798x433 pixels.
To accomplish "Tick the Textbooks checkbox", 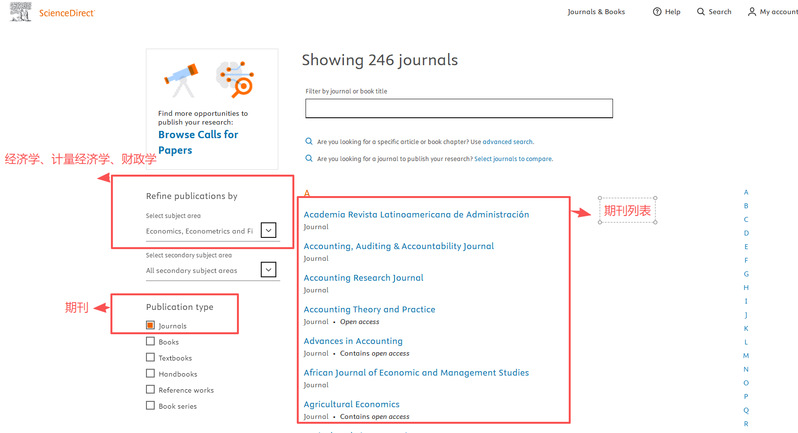I will 150,358.
